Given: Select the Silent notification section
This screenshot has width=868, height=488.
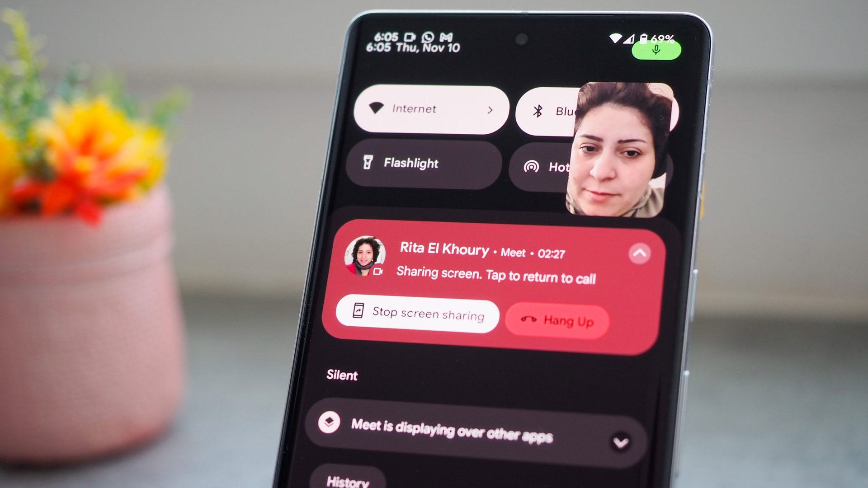Looking at the screenshot, I should click(x=342, y=374).
